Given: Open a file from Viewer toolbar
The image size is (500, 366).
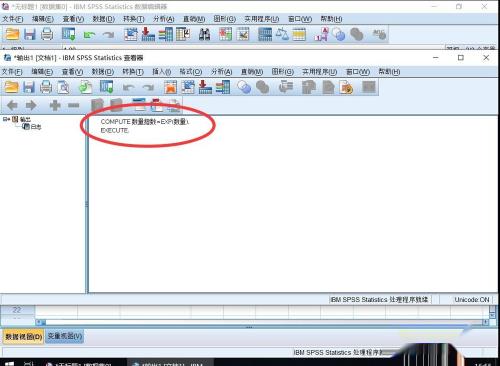Looking at the screenshot, I should [11, 87].
